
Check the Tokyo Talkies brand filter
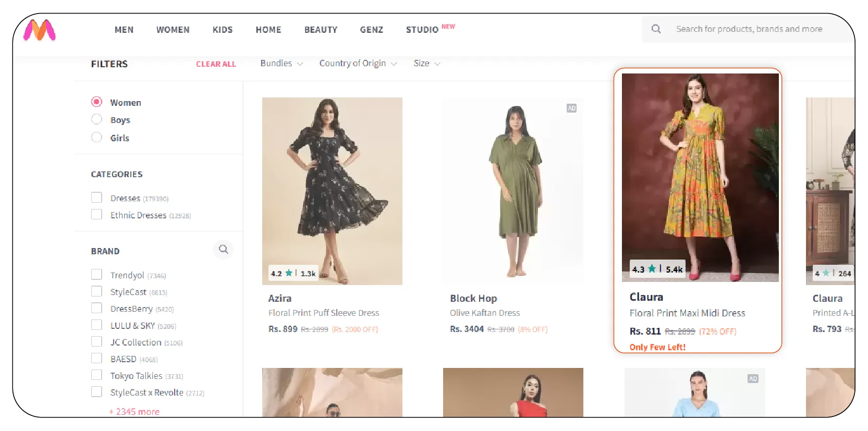[x=96, y=375]
